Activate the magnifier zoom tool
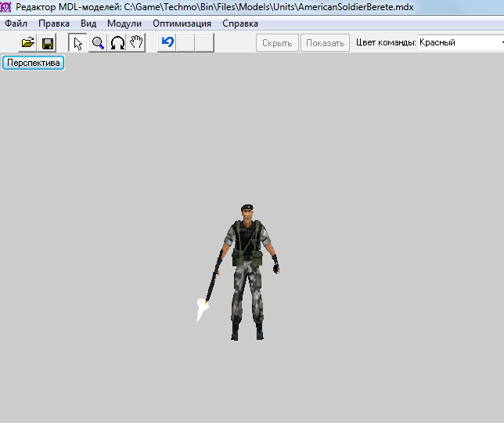The height and width of the screenshot is (426, 504). pos(98,43)
